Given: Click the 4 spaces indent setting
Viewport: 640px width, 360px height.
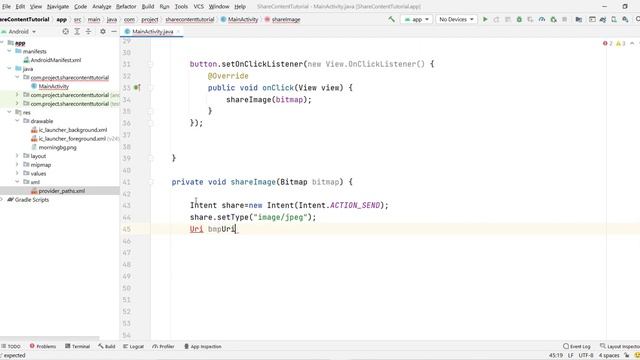Looking at the screenshot, I should coord(609,356).
